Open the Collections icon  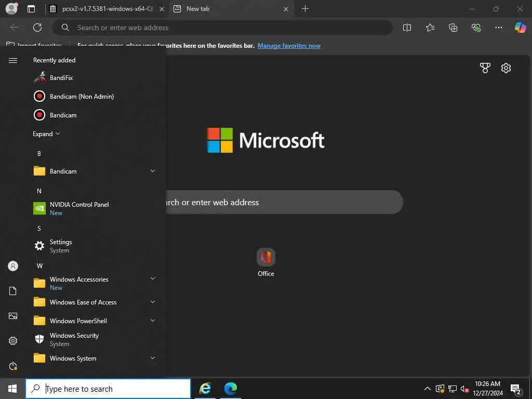(453, 28)
